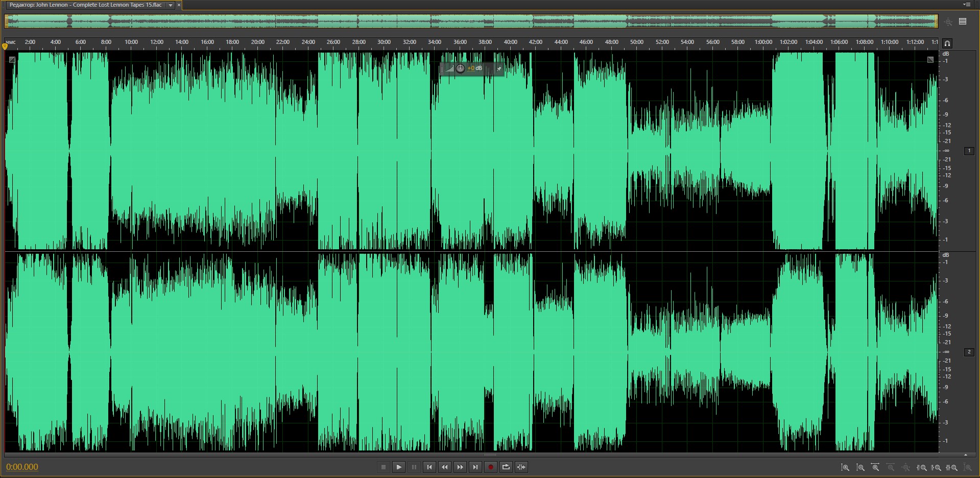980x478 pixels.
Task: Toggle Loop Playback button
Action: click(506, 467)
